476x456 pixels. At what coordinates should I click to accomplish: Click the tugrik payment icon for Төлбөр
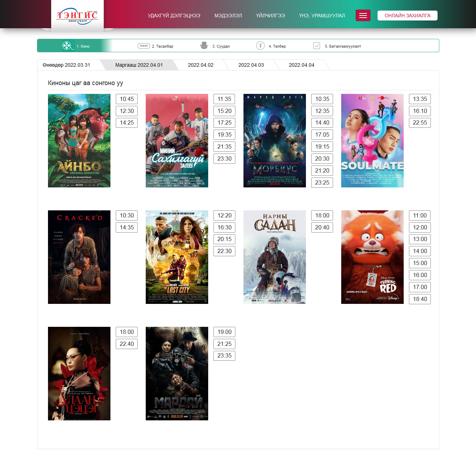[x=260, y=46]
